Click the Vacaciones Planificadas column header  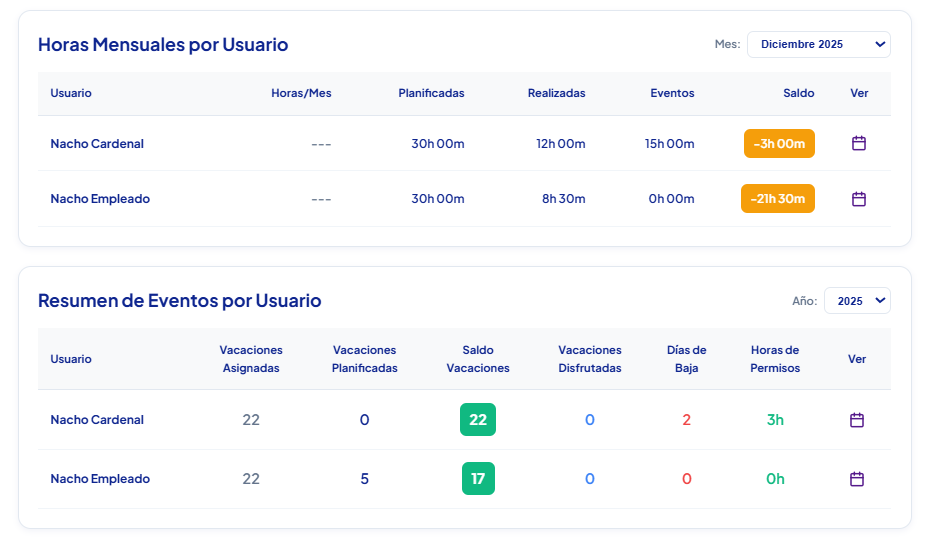364,359
